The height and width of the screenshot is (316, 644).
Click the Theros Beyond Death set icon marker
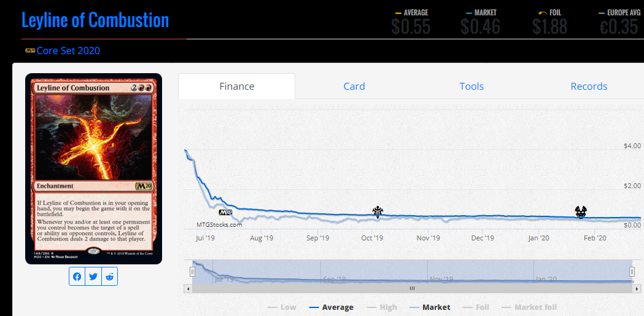[x=581, y=212]
